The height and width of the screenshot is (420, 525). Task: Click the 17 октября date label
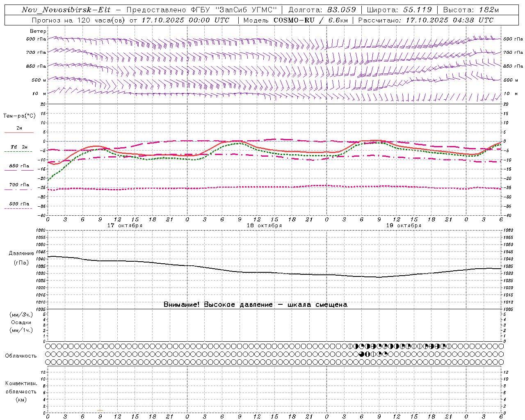coord(125,226)
